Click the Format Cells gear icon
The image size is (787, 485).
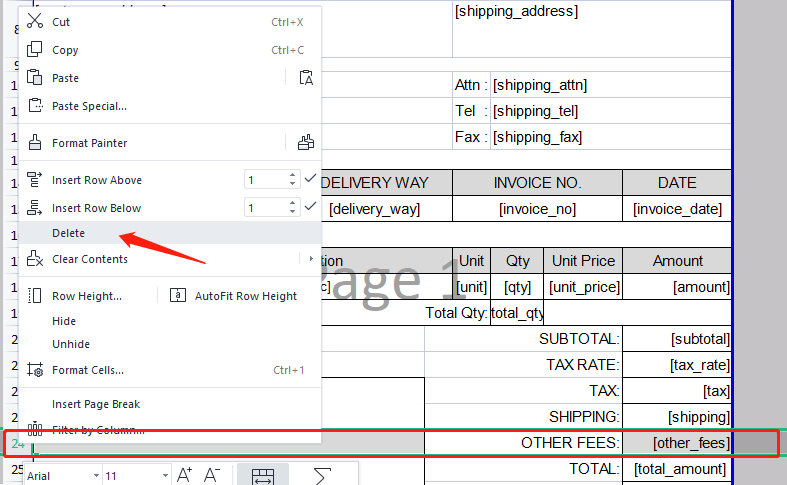pyautogui.click(x=35, y=370)
